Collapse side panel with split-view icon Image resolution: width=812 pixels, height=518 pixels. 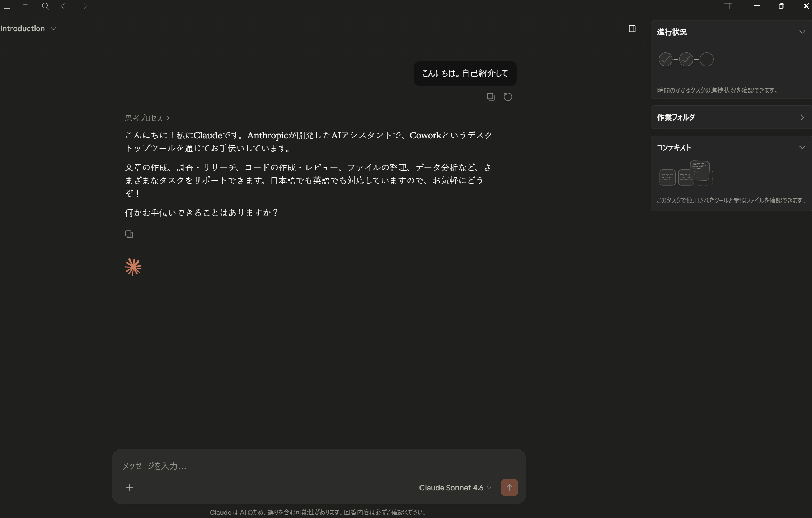pos(632,29)
